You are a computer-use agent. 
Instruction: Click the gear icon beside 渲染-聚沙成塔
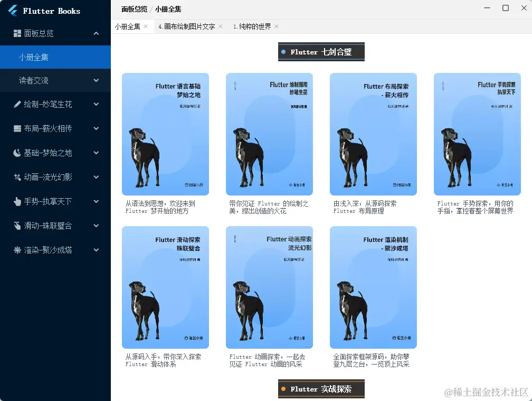pos(17,250)
